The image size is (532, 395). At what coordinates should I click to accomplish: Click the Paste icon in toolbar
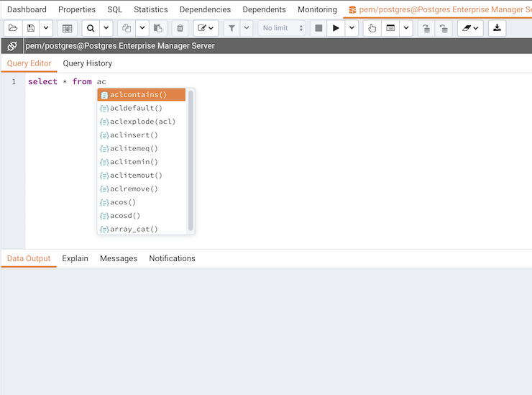(x=157, y=28)
